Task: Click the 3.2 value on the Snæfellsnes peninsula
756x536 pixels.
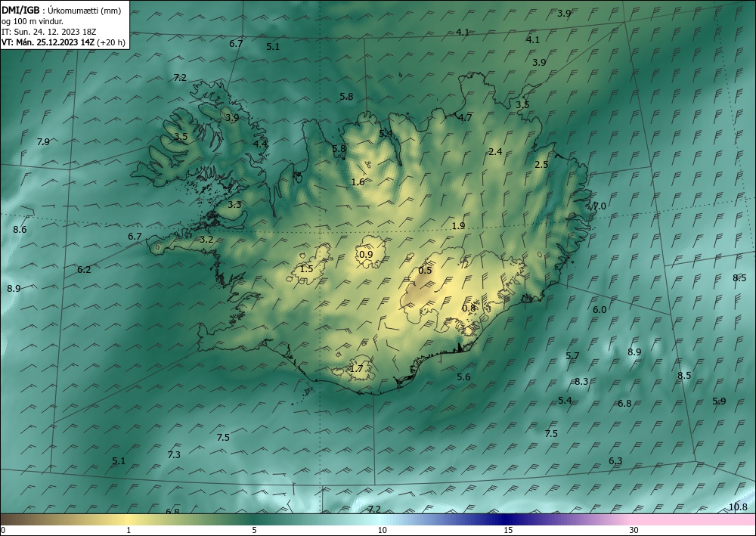Action: click(207, 240)
